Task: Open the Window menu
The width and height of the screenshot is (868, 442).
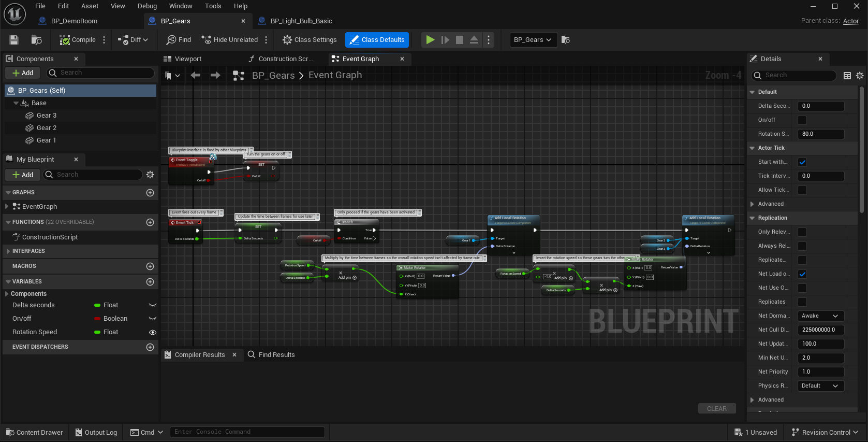Action: [180, 6]
